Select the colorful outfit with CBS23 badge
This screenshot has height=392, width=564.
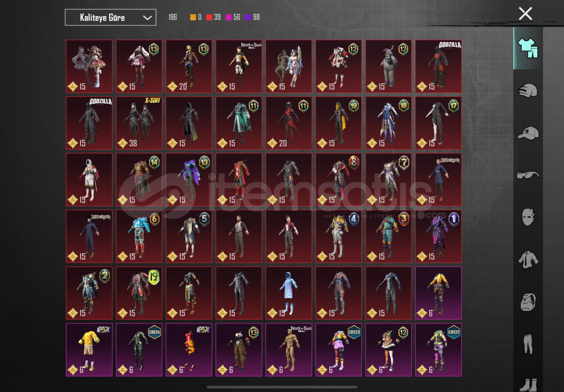pos(339,350)
